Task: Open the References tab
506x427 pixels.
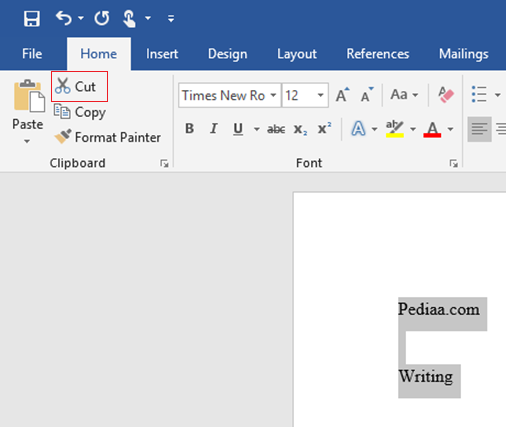Action: tap(378, 54)
